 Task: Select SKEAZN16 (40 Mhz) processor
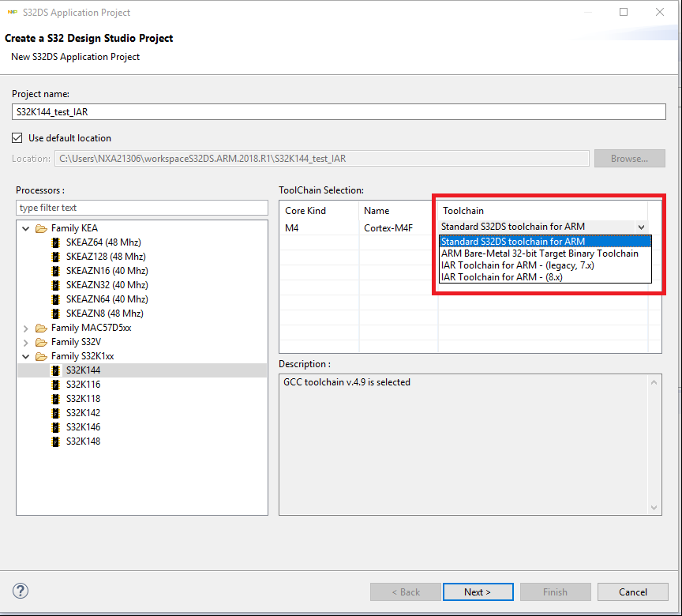pos(107,271)
